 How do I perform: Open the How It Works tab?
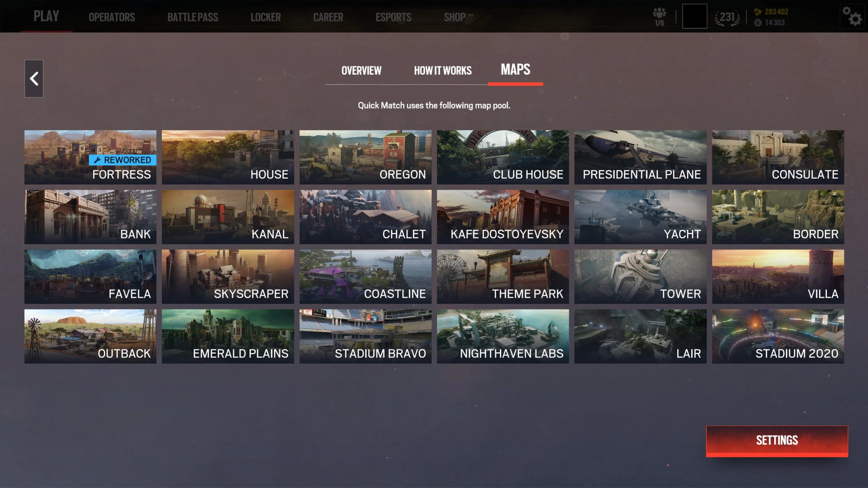[x=443, y=71]
